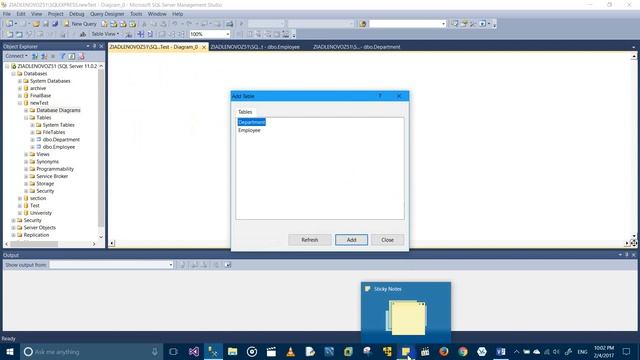This screenshot has width=640, height=360.
Task: Switch to the dbo.Employee document tab
Action: [x=255, y=47]
